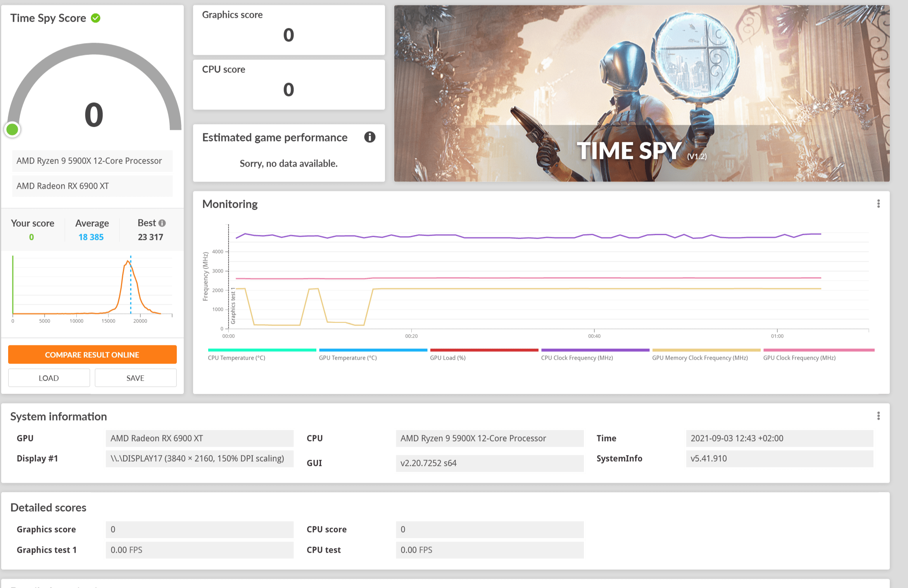Click the green score gauge indicator

(x=12, y=129)
